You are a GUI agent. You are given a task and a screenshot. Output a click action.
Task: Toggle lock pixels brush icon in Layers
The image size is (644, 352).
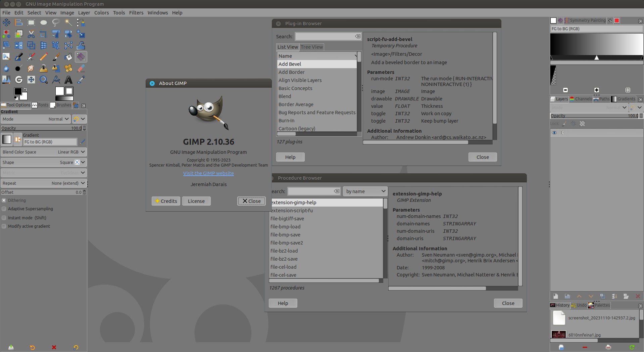coord(564,124)
